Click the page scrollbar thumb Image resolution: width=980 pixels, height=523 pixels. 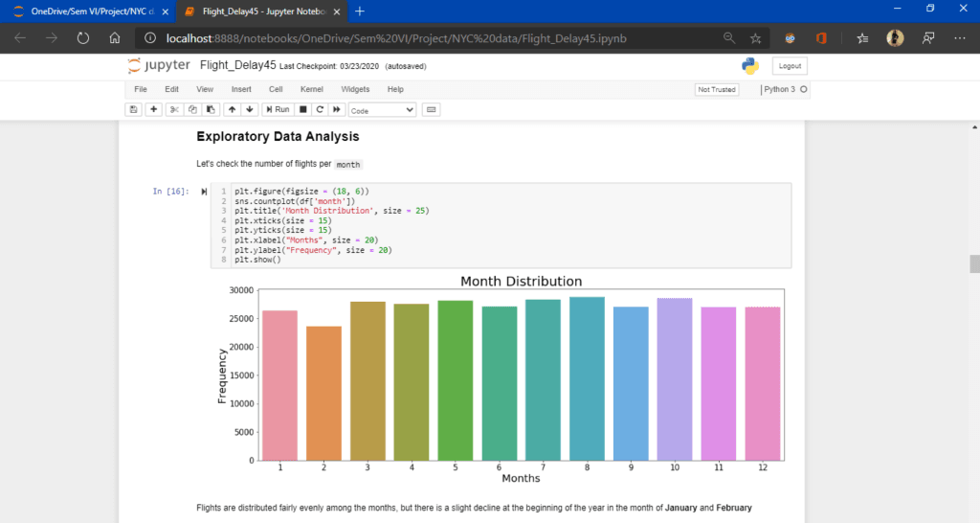tap(974, 263)
